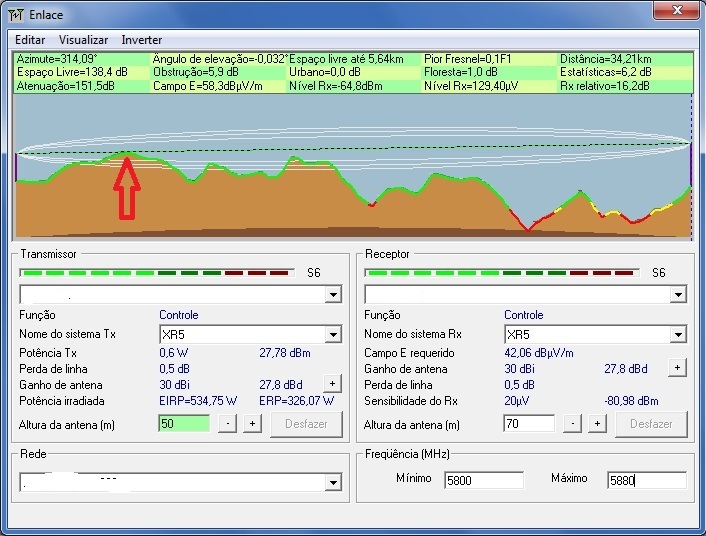Screen dimensions: 706x536
Task: Open the Nome do sistema Tx dropdown
Action: click(x=333, y=335)
